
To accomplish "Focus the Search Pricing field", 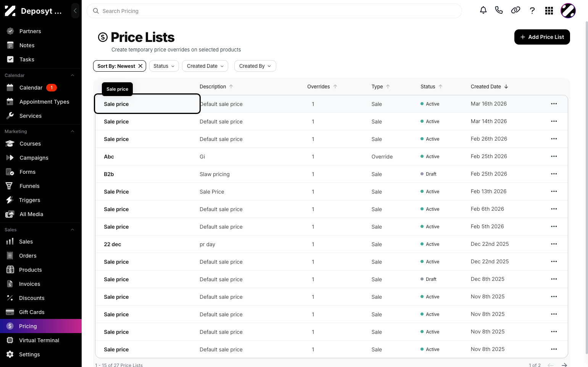I will pos(274,11).
